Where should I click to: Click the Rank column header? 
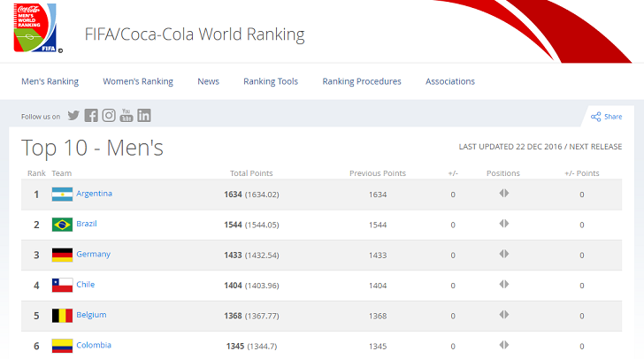36,173
